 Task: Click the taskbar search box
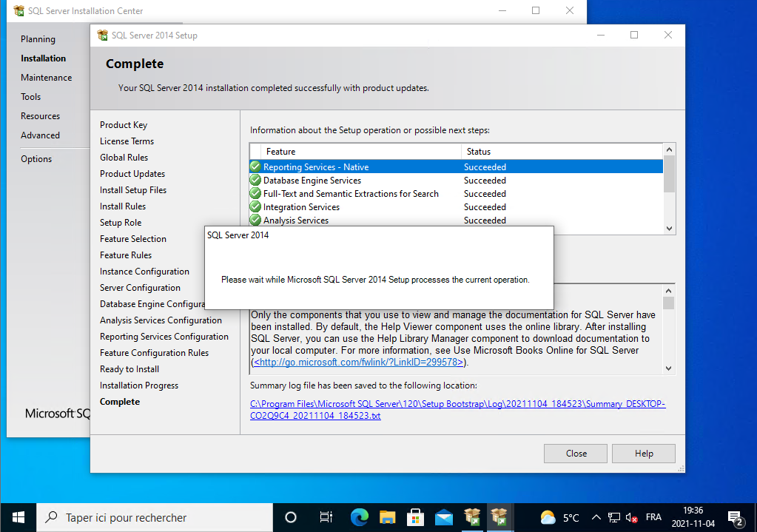point(155,517)
